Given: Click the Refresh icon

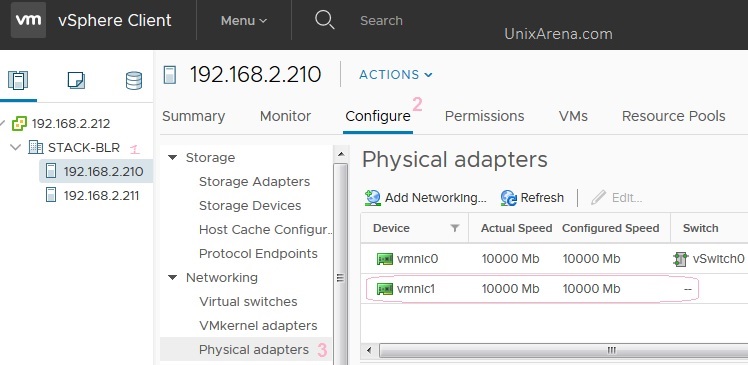Looking at the screenshot, I should point(509,198).
